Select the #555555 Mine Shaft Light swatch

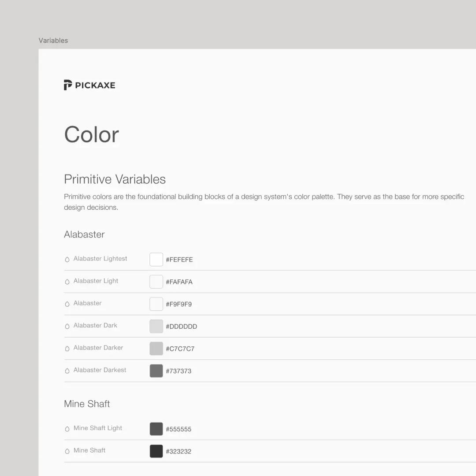pyautogui.click(x=156, y=429)
